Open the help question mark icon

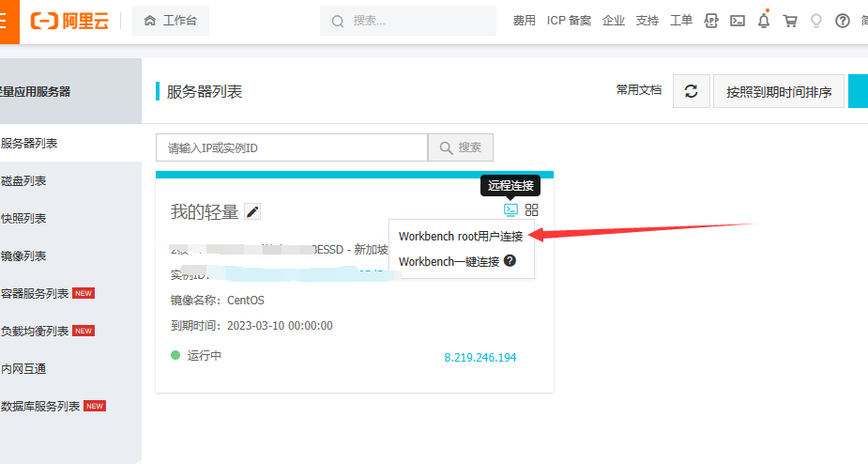click(843, 21)
